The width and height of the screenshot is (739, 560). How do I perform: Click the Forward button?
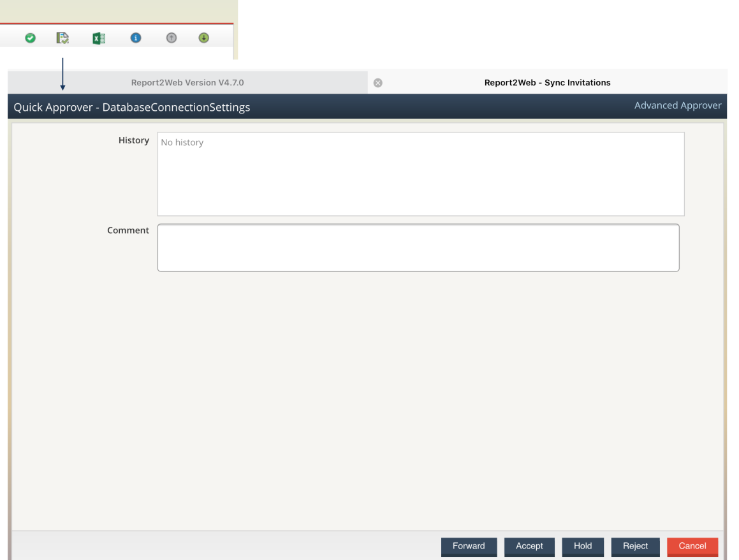[469, 546]
